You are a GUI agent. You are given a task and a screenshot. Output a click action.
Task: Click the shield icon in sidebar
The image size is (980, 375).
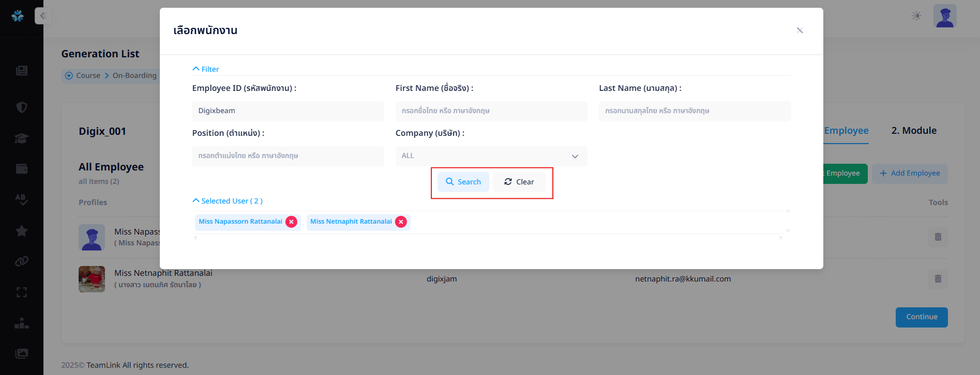22,107
